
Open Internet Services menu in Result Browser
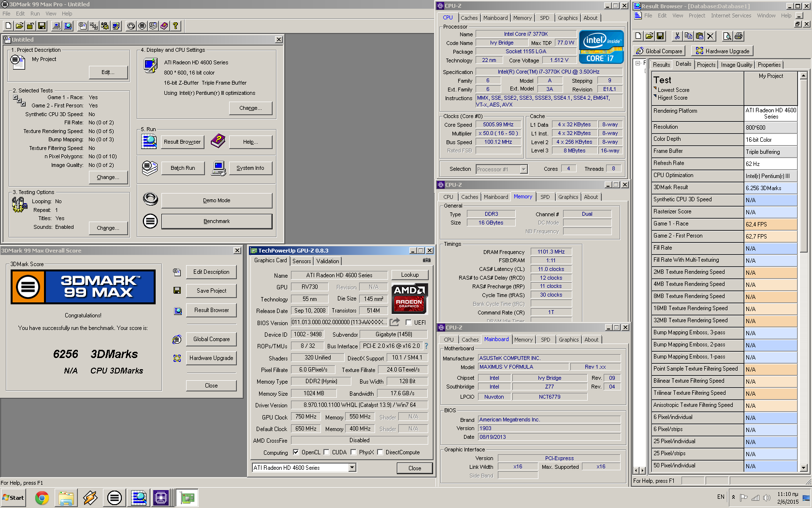(x=731, y=15)
